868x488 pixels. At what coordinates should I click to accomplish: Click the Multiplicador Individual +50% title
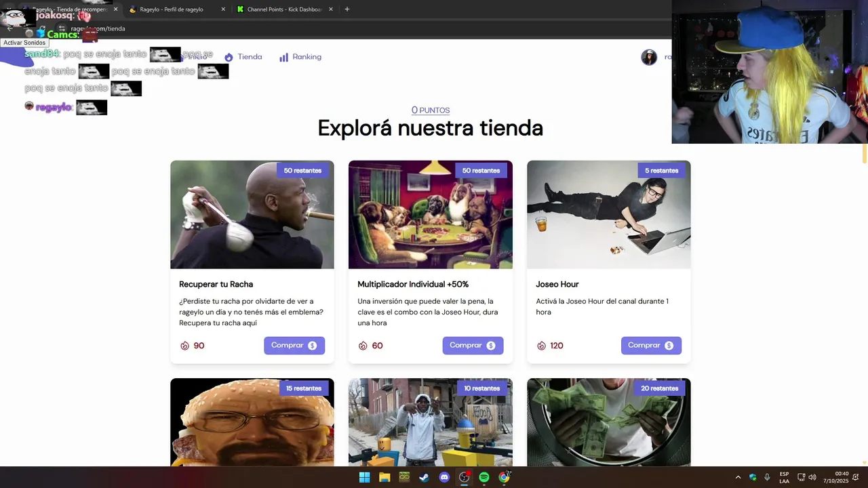coord(413,284)
